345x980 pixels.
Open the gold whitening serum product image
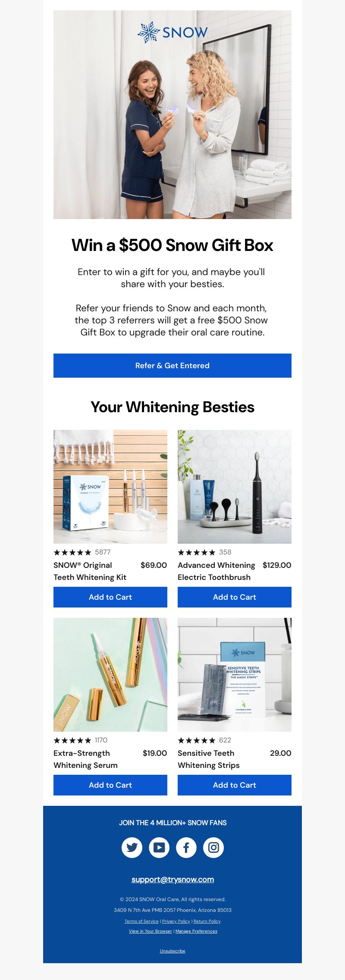[110, 675]
